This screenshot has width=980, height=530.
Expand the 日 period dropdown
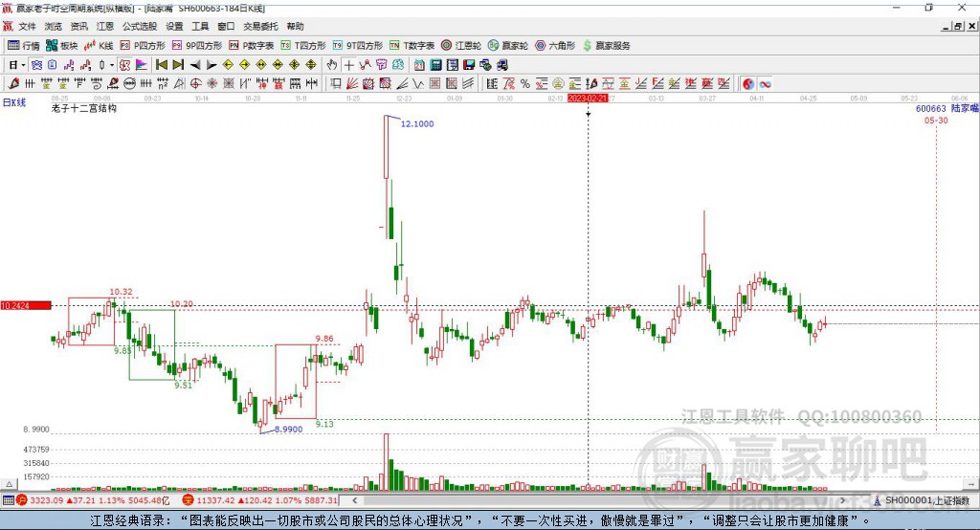click(x=23, y=65)
